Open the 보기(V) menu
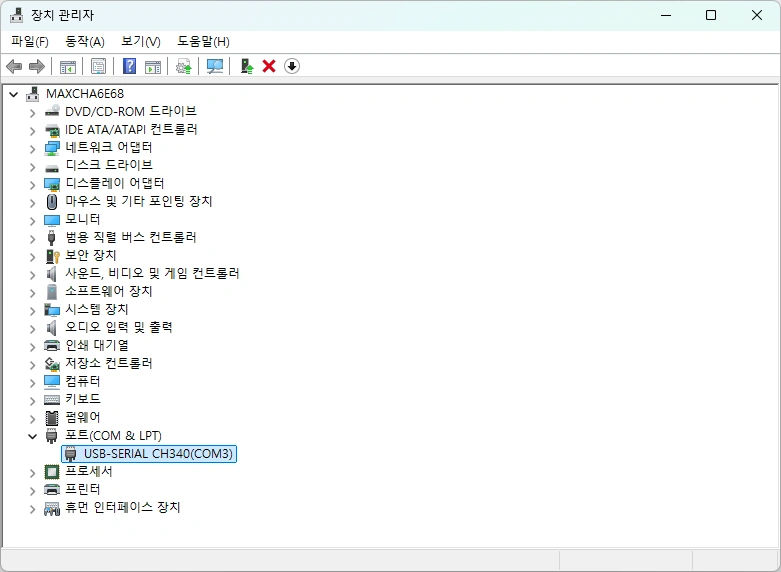This screenshot has height=572, width=781. [141, 41]
